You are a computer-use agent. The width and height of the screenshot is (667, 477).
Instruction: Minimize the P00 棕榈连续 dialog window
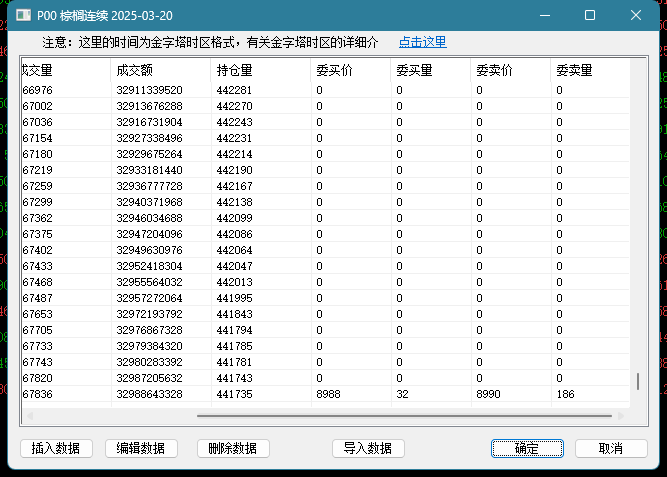click(x=544, y=16)
